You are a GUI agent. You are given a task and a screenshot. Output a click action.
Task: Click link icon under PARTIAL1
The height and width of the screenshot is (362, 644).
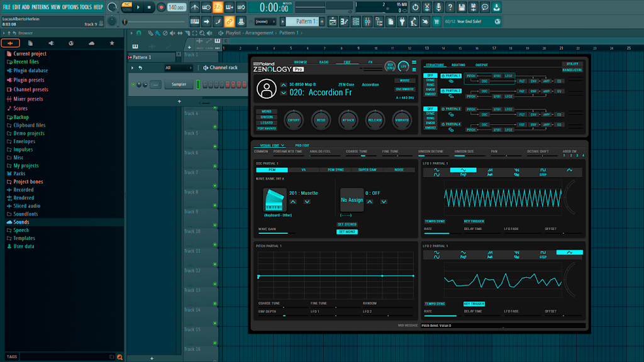click(451, 81)
